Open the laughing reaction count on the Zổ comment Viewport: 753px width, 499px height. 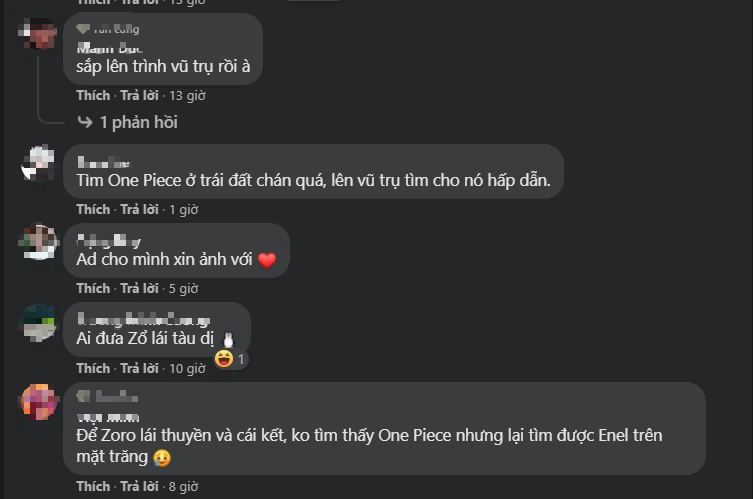(231, 359)
